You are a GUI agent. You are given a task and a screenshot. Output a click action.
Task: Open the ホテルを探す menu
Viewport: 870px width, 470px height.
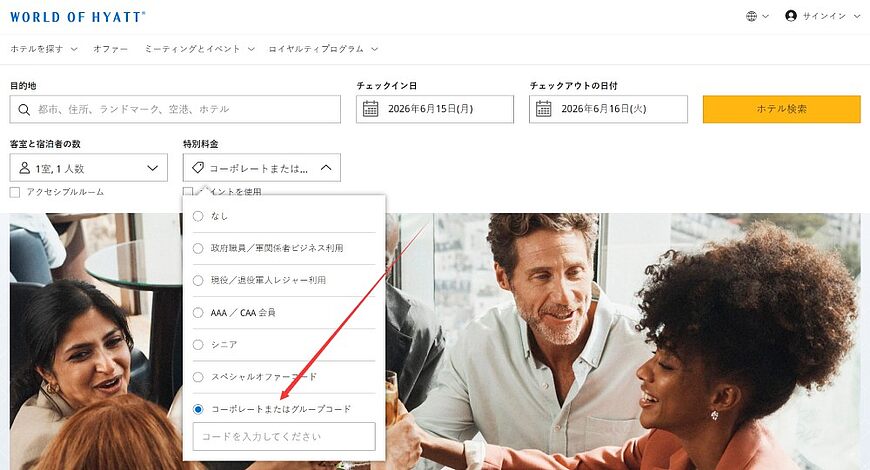(37, 49)
